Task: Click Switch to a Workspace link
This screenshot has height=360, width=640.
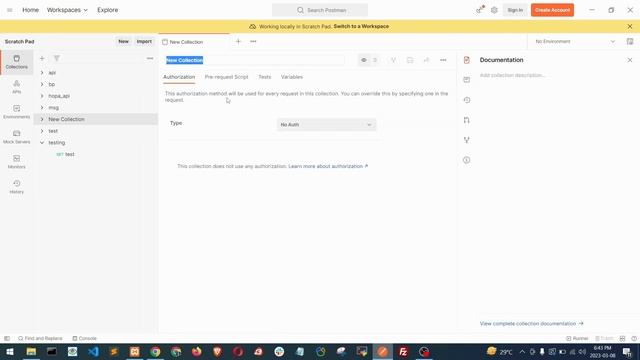Action: 361,26
